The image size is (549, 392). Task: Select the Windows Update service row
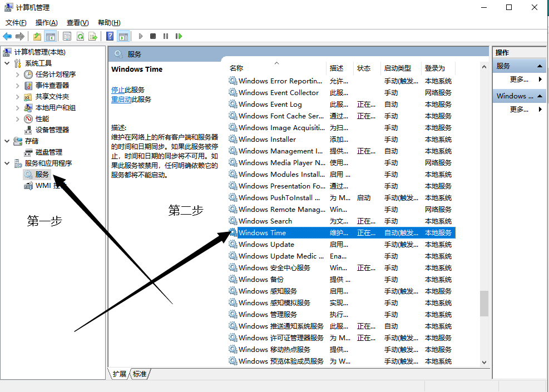[342, 244]
